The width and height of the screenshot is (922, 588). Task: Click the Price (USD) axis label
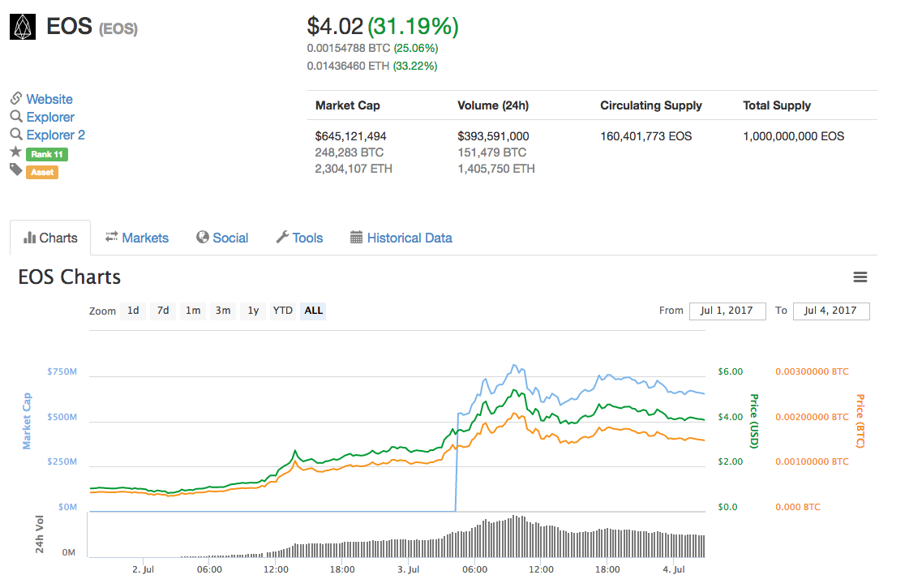pos(754,421)
